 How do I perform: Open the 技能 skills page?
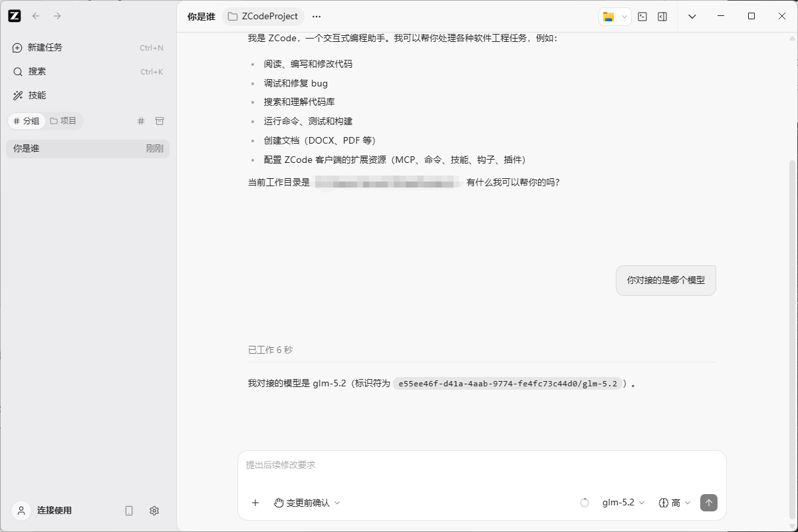[88, 96]
